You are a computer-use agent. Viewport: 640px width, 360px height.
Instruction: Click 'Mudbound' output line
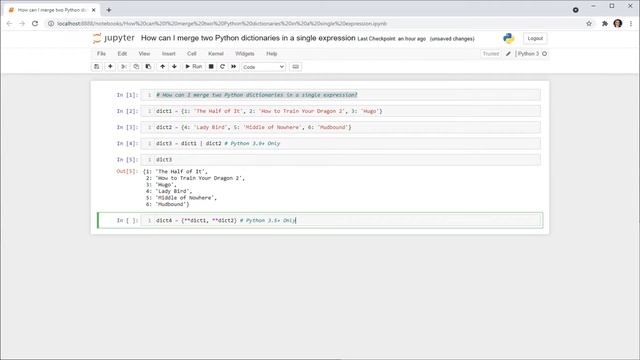pos(172,204)
